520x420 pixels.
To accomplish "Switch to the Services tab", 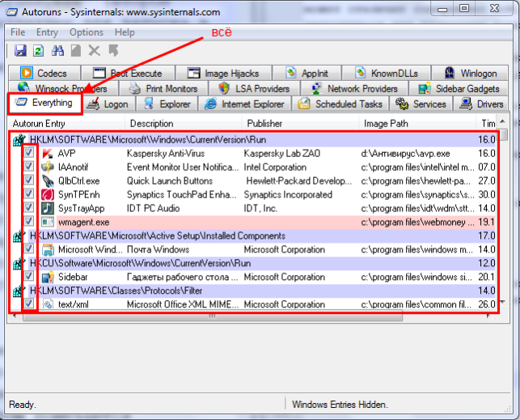I will pyautogui.click(x=421, y=104).
